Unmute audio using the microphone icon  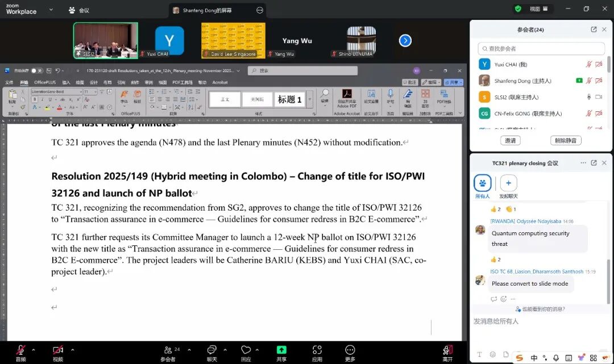point(21,350)
